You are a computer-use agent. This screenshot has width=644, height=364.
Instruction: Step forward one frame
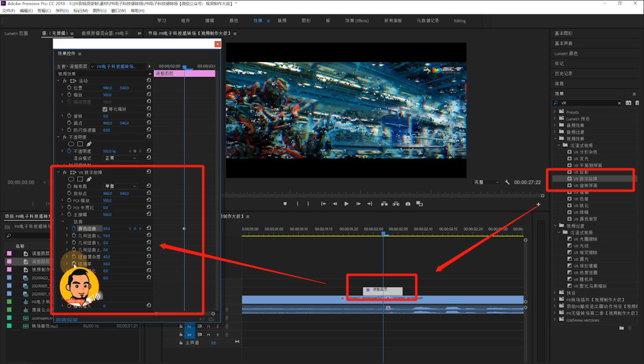click(358, 204)
